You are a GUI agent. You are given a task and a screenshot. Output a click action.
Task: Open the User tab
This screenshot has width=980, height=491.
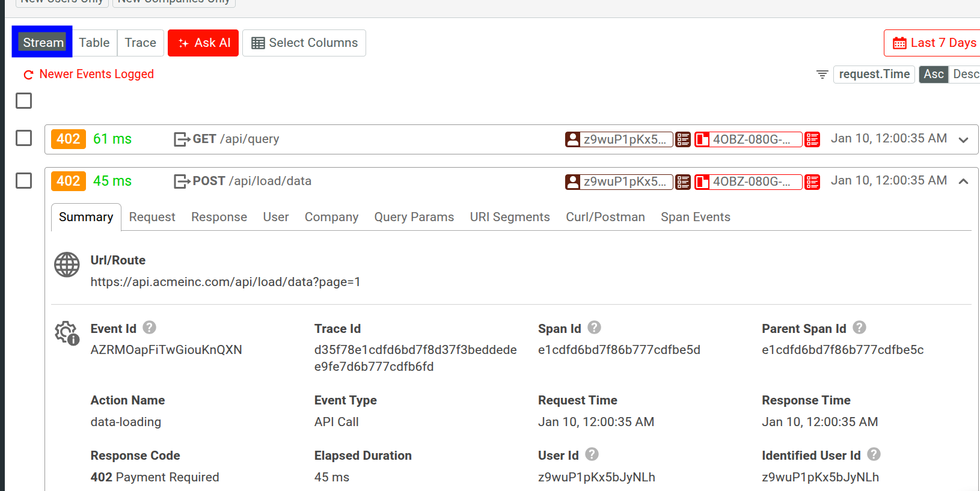[276, 217]
